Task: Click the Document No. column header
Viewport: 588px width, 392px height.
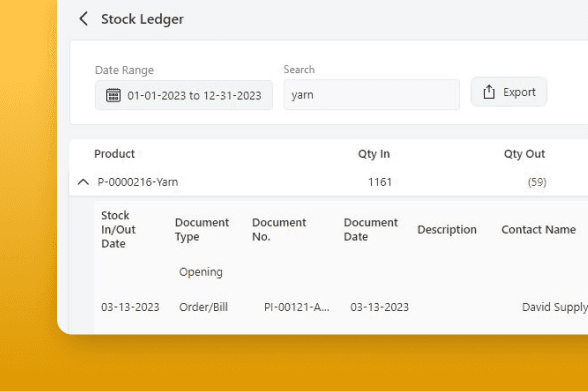Action: (279, 230)
